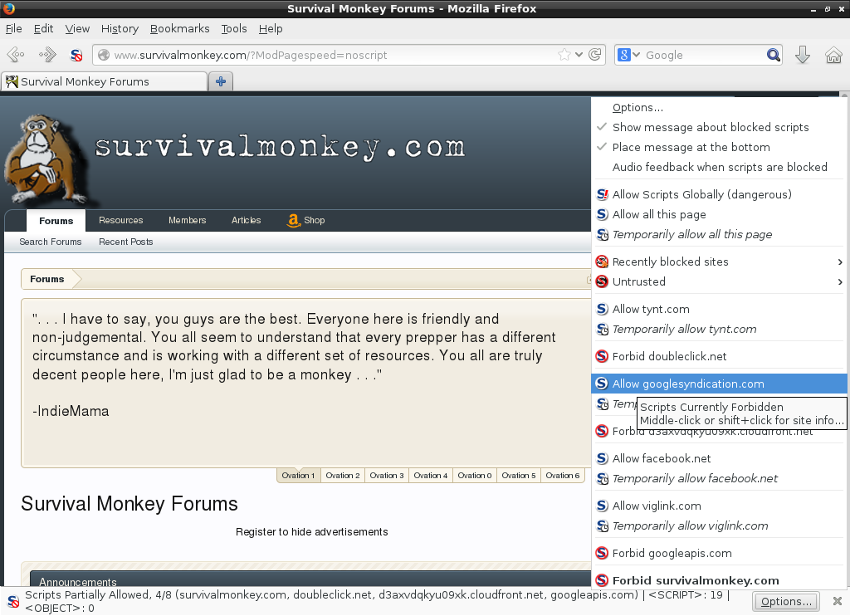Viewport: 850px width, 616px height.
Task: Open a new tab with plus button
Action: coord(221,81)
